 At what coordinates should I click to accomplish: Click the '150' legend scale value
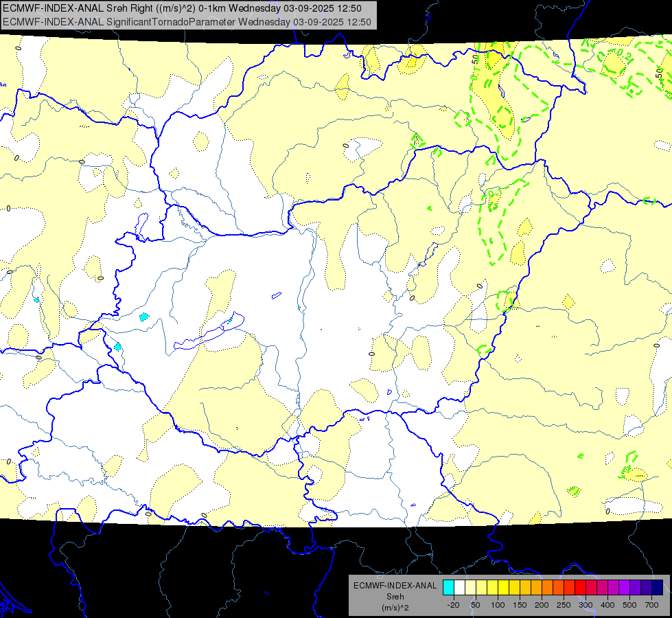pyautogui.click(x=520, y=605)
